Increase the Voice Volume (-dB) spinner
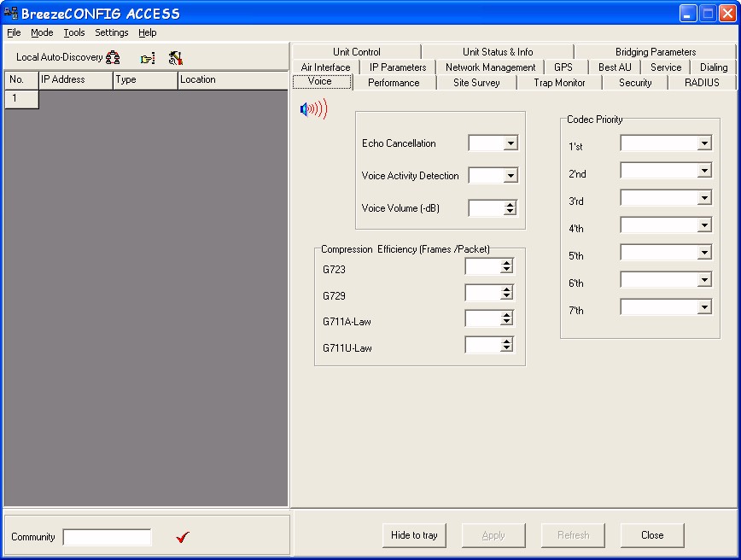Image resolution: width=741 pixels, height=560 pixels. pyautogui.click(x=511, y=204)
